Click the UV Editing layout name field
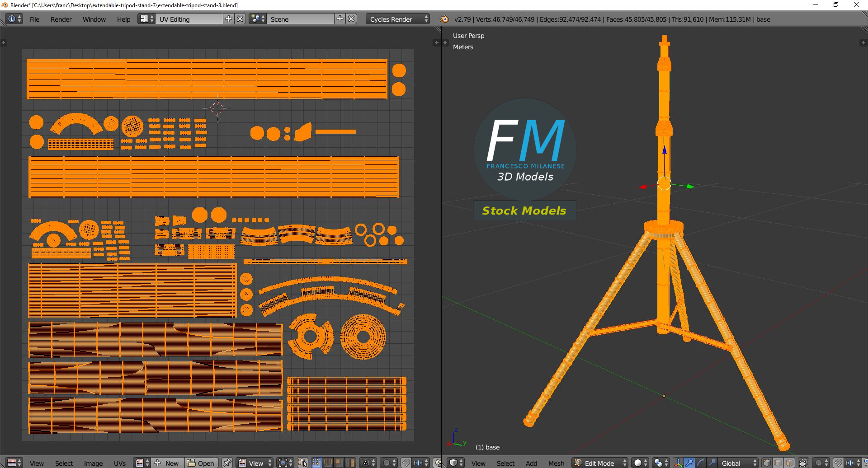The height and width of the screenshot is (468, 868). pyautogui.click(x=189, y=19)
